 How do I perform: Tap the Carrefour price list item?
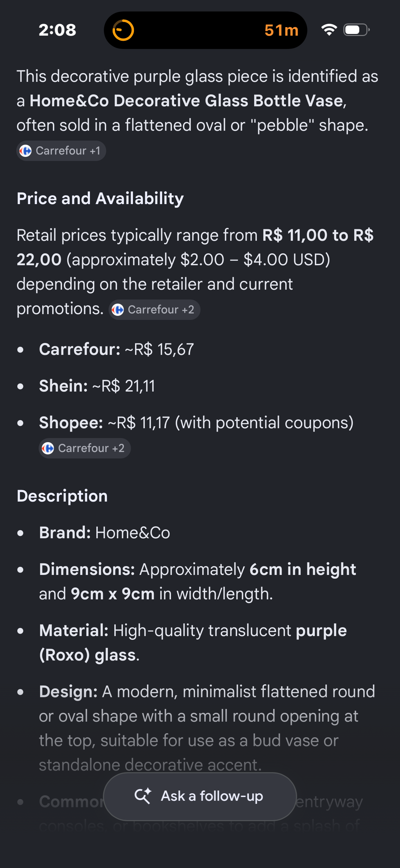[x=116, y=349]
